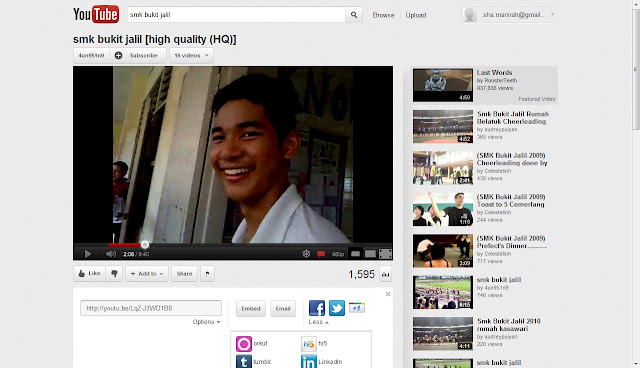Dislike the video with thumbs down
The image size is (640, 368).
(114, 274)
